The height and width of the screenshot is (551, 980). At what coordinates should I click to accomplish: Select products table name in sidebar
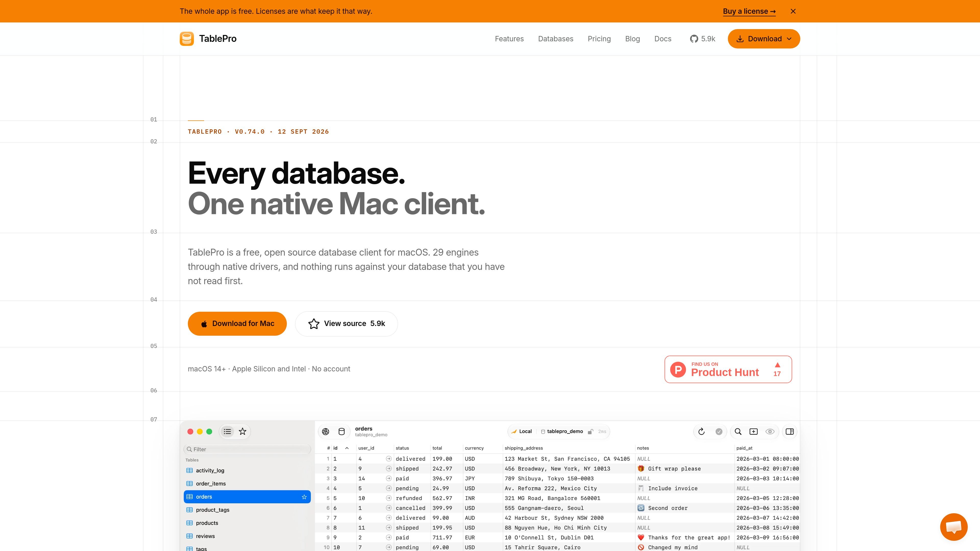207,523
